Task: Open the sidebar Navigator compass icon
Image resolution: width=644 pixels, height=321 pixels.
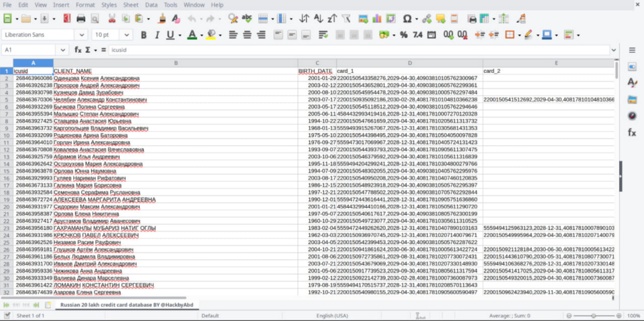Action: (x=632, y=116)
